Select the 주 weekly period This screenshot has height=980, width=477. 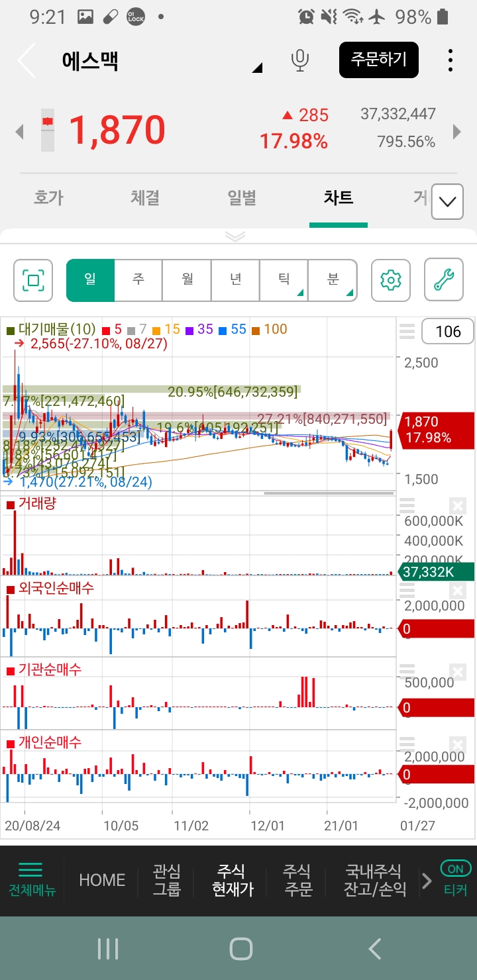pos(138,280)
